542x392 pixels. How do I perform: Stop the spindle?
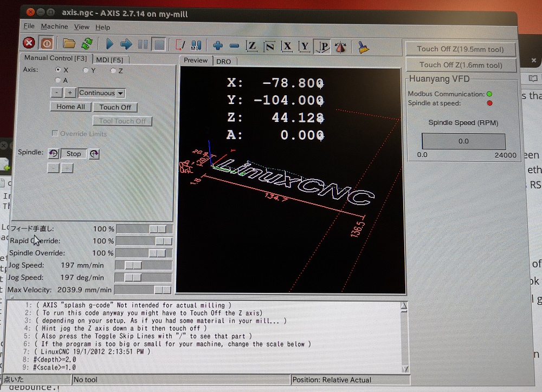tap(74, 153)
